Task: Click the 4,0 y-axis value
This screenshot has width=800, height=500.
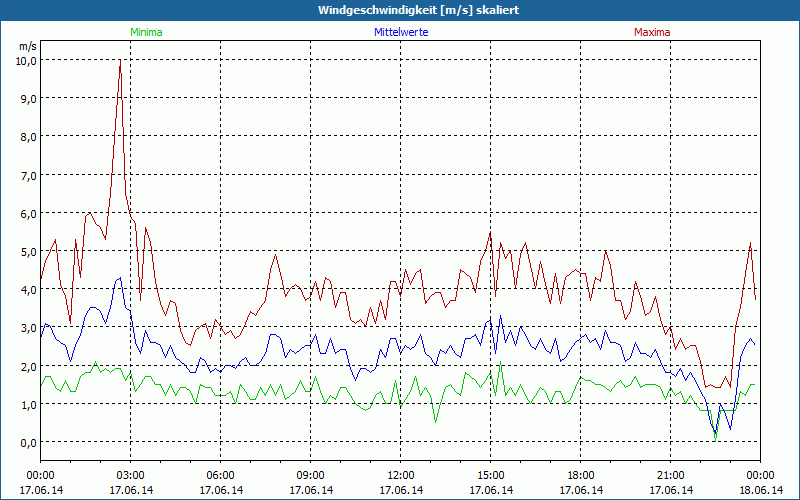Action: pos(29,290)
